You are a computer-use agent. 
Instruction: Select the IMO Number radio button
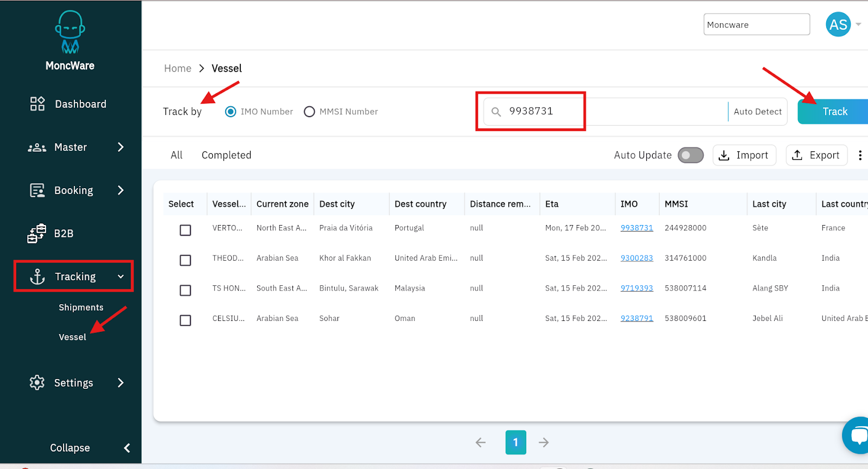click(x=231, y=112)
